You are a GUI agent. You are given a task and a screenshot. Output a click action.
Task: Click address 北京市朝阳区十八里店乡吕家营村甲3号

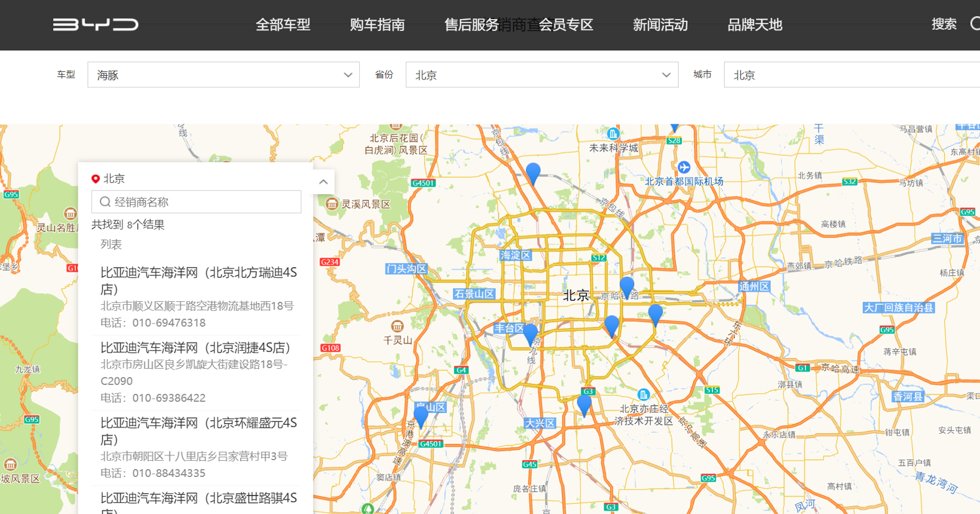point(194,457)
